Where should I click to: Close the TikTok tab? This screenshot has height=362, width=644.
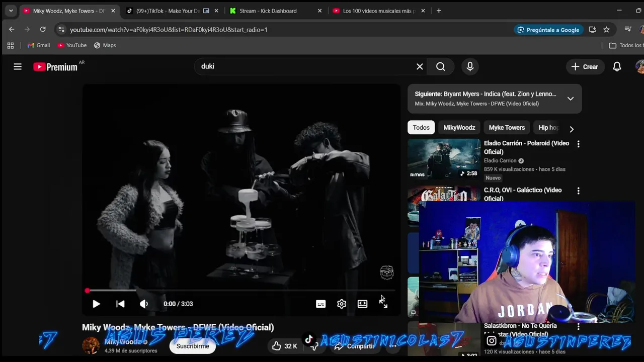(x=216, y=11)
